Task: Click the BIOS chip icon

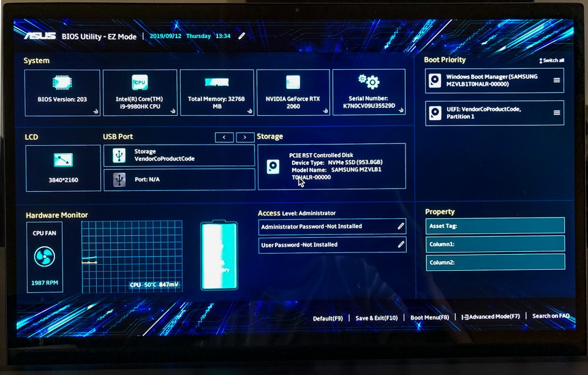Action: point(62,83)
